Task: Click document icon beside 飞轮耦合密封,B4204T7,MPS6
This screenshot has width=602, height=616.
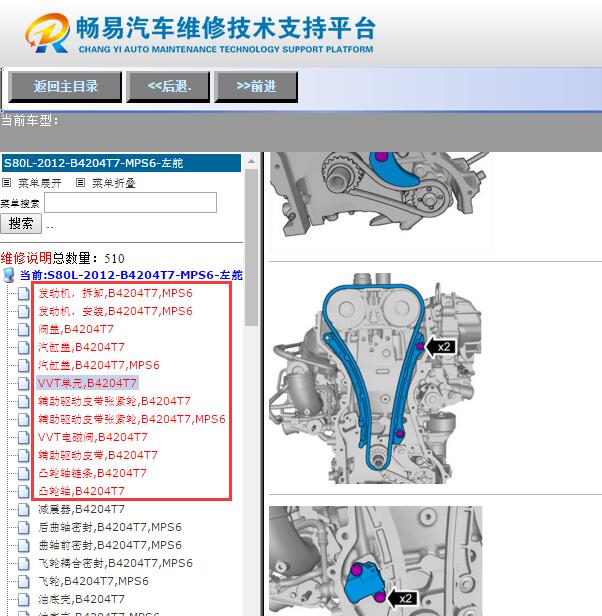Action: coord(24,564)
